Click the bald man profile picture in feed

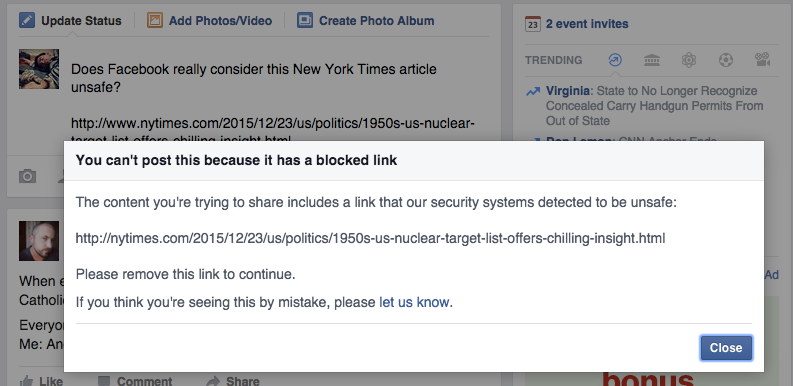(x=39, y=241)
